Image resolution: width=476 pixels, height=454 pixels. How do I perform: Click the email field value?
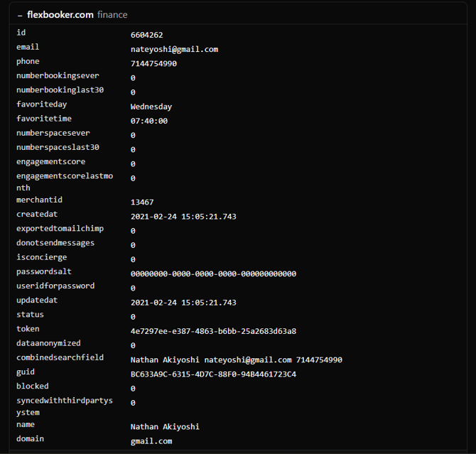coord(174,50)
